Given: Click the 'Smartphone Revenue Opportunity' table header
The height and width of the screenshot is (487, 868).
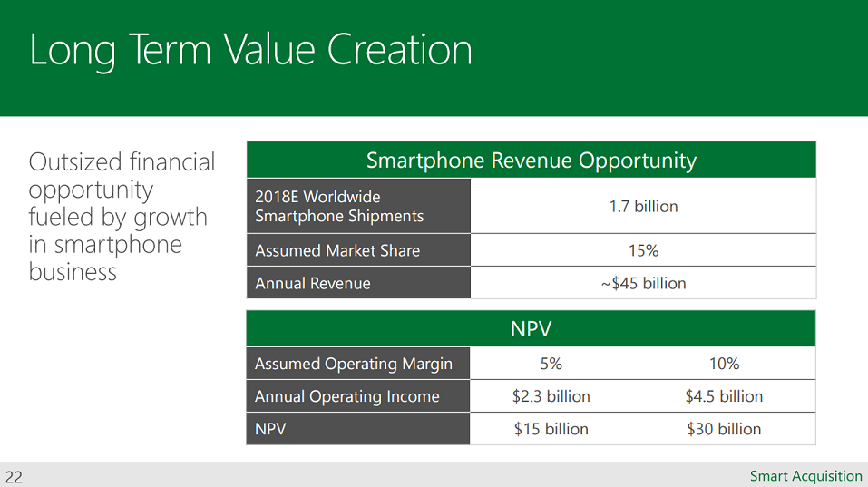Looking at the screenshot, I should [531, 161].
